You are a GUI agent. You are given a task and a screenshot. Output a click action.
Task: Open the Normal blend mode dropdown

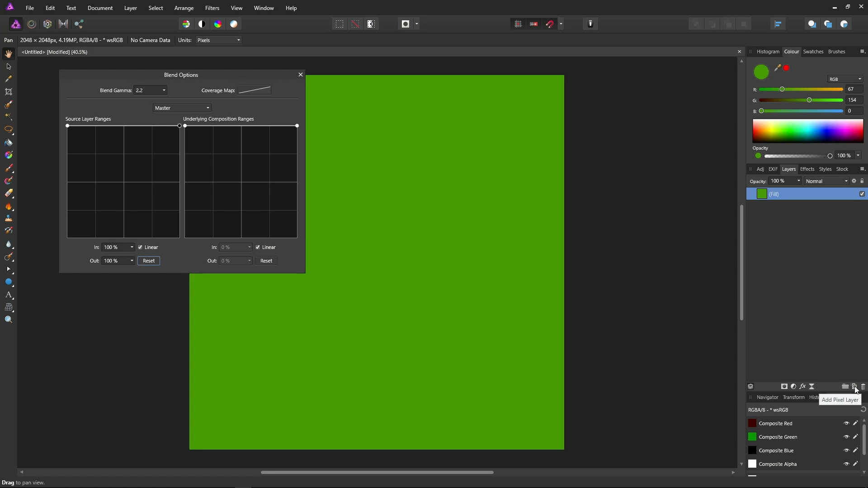827,181
